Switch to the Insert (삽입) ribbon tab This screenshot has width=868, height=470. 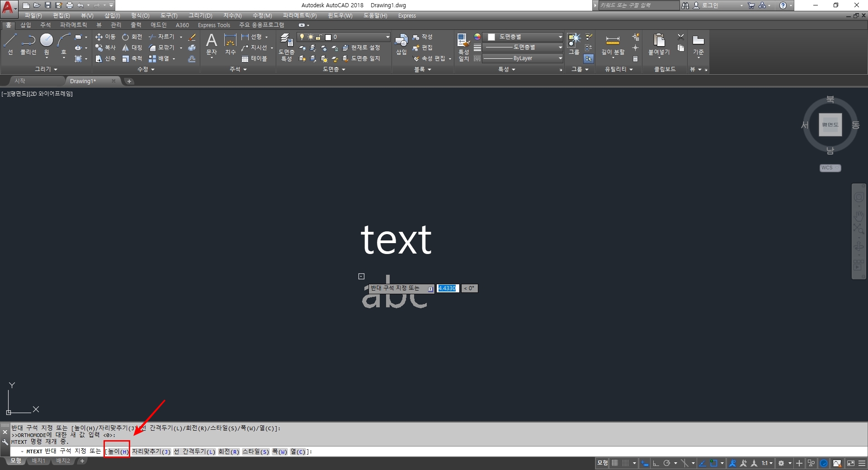tap(26, 25)
